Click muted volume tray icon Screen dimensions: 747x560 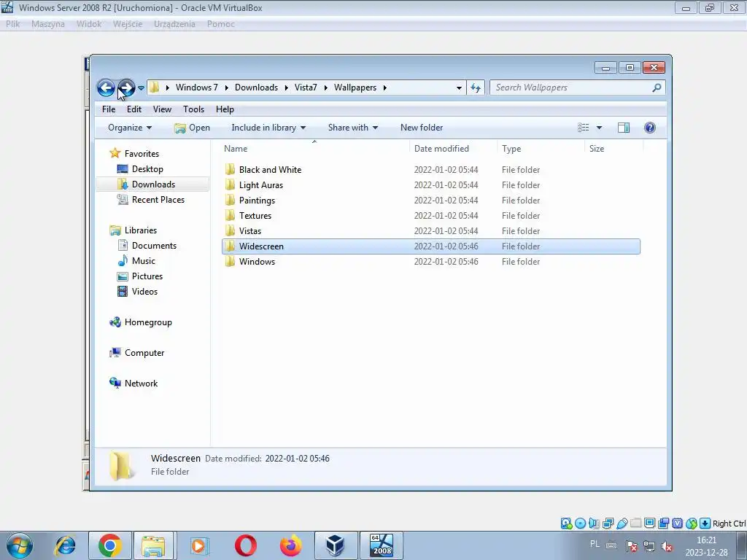point(667,547)
